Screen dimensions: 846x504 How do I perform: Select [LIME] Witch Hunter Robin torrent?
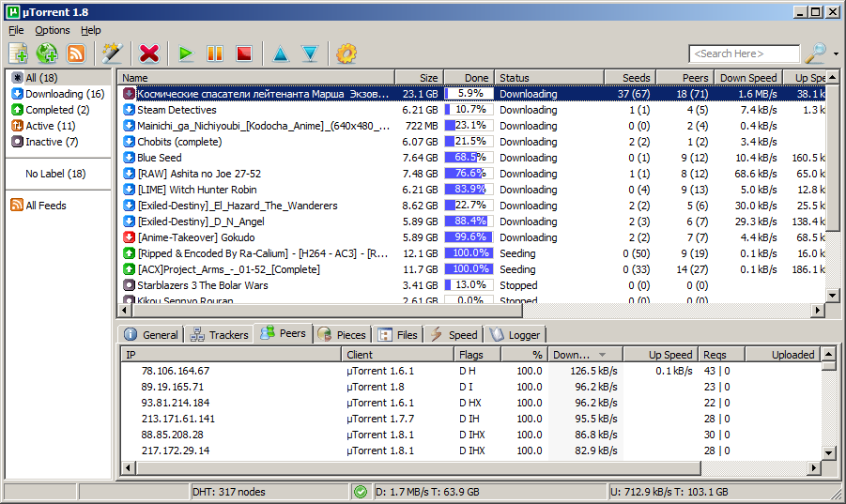[x=472, y=190]
